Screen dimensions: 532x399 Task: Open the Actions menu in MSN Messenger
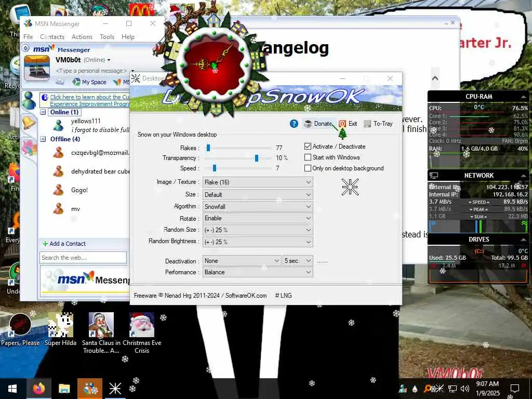tap(82, 37)
